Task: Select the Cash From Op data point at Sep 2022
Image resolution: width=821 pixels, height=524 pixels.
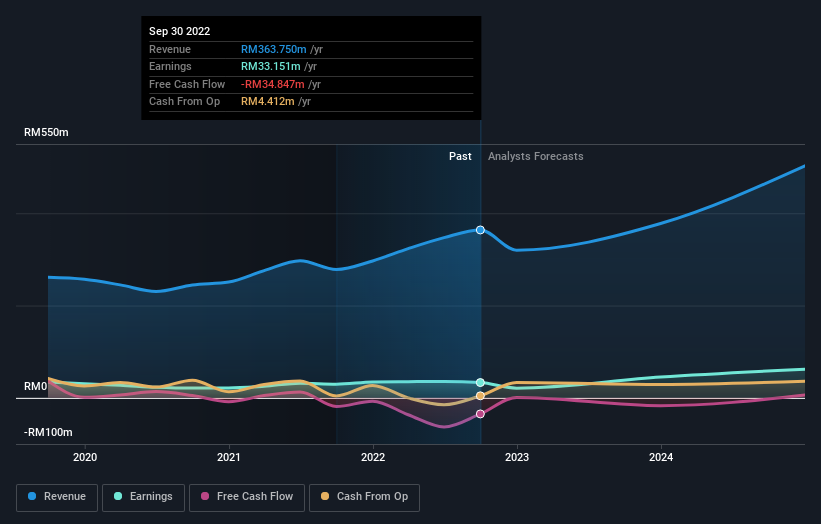Action: coord(480,396)
